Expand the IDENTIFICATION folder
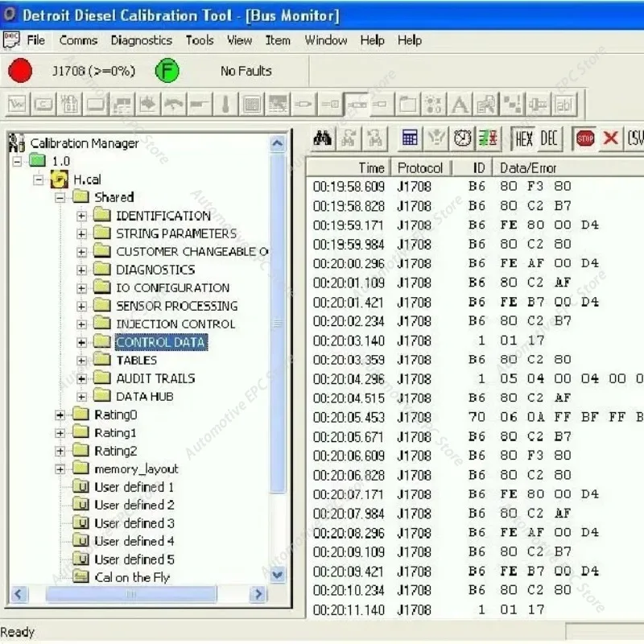The height and width of the screenshot is (644, 644). tap(81, 216)
